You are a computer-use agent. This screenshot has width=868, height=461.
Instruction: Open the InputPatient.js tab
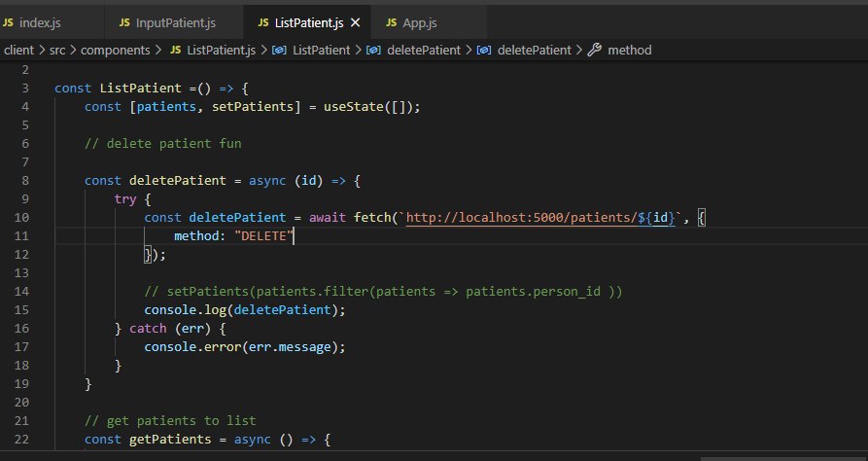tap(174, 22)
